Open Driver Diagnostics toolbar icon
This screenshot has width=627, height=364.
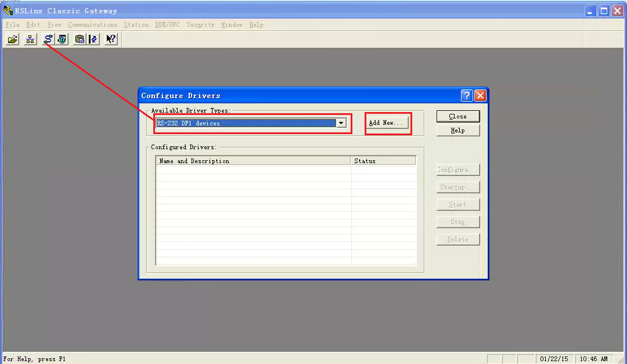[62, 39]
